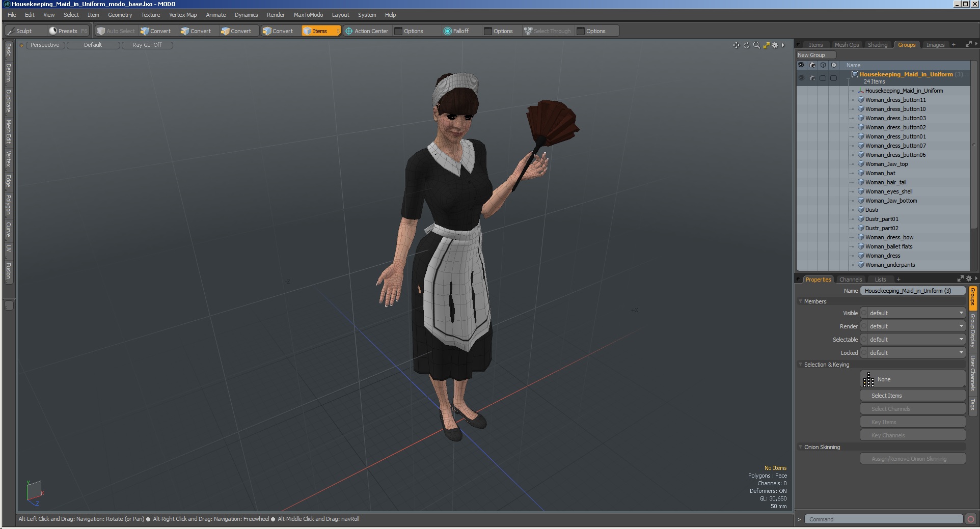
Task: Toggle Options checkbox after Action Center
Action: (398, 31)
